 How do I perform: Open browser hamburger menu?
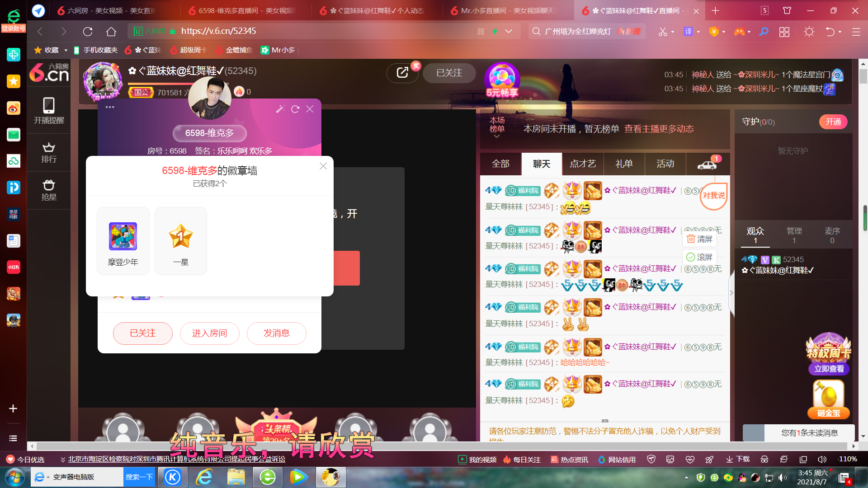tap(856, 32)
